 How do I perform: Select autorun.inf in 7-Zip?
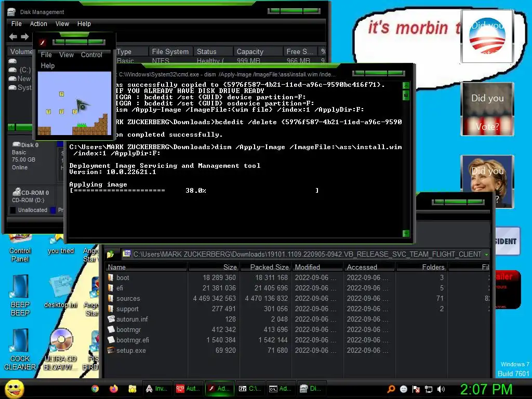pyautogui.click(x=131, y=320)
